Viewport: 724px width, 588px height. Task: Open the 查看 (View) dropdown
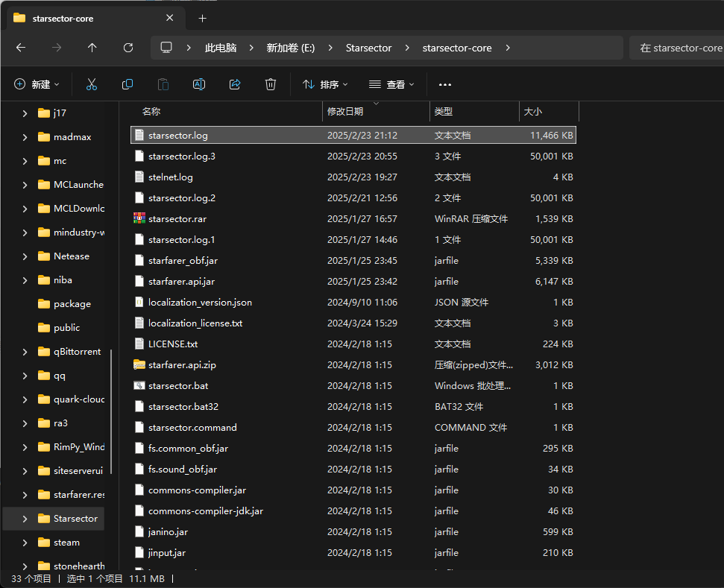pos(392,84)
